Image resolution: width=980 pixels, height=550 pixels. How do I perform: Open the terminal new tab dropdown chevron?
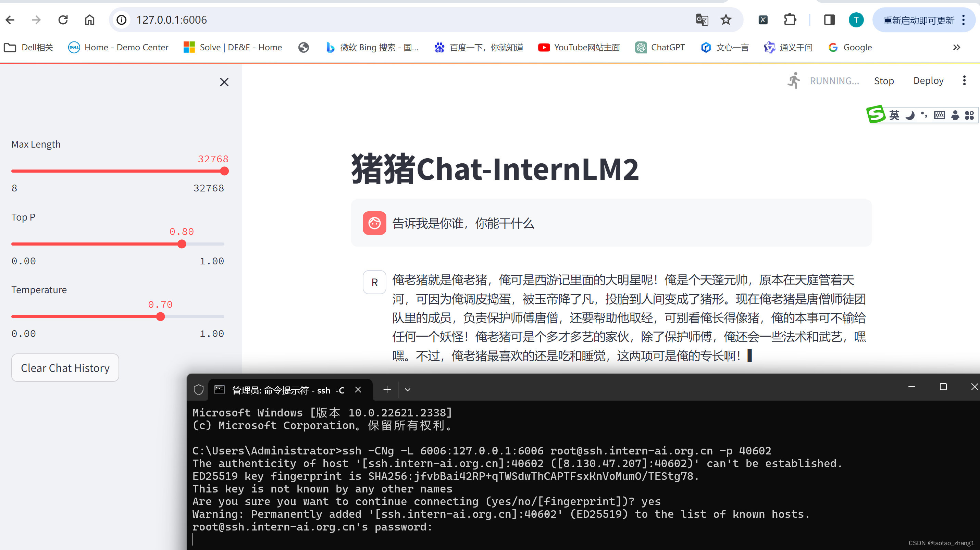click(x=407, y=389)
